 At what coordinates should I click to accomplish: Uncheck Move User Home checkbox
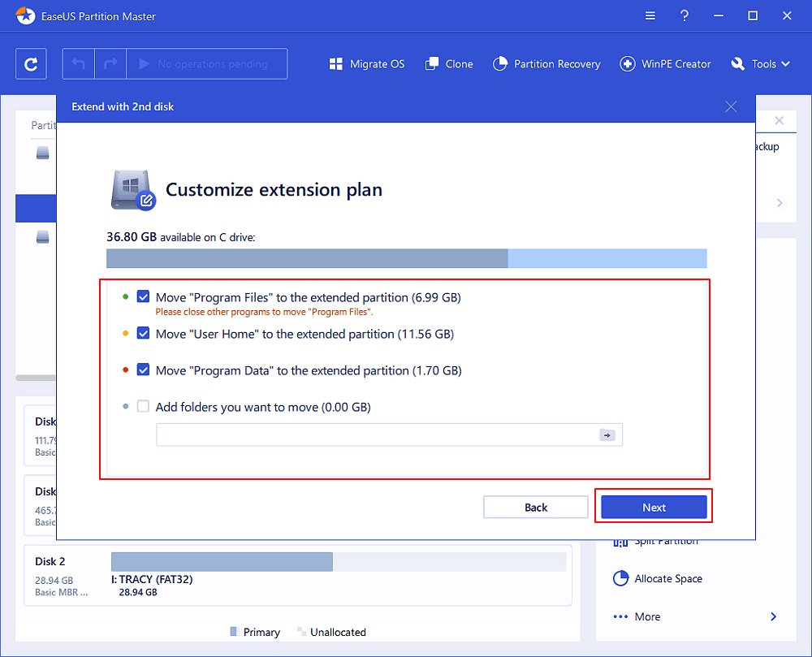tap(144, 334)
